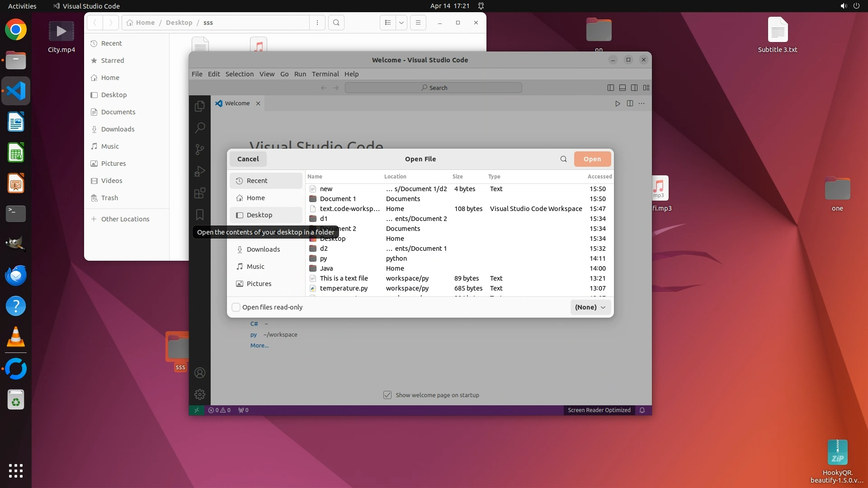Click the More... link in the recent list
The height and width of the screenshot is (488, 868).
(259, 345)
